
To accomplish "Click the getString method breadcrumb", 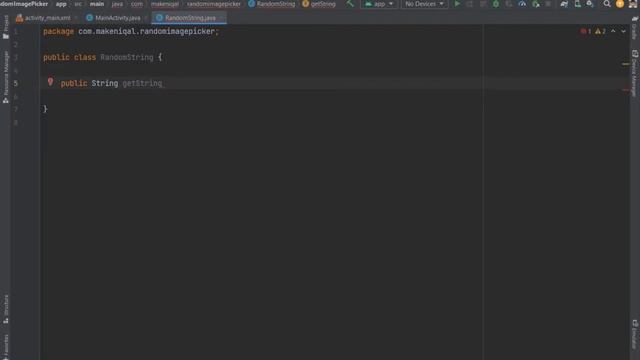I will pyautogui.click(x=319, y=4).
